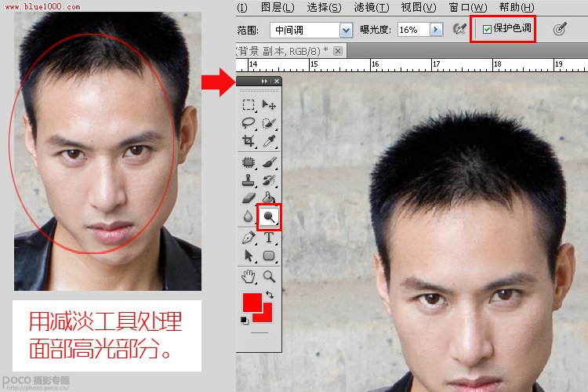Open the 选择(S) menu
This screenshot has width=588, height=392.
[324, 7]
